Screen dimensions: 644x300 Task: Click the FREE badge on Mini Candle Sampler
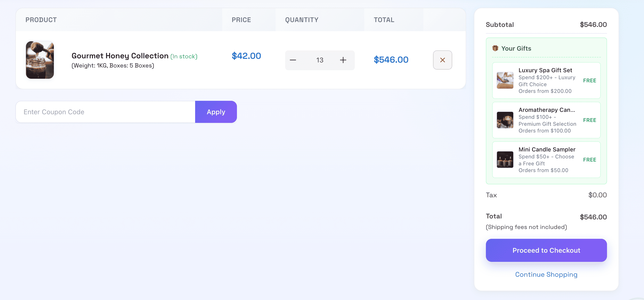pyautogui.click(x=589, y=160)
